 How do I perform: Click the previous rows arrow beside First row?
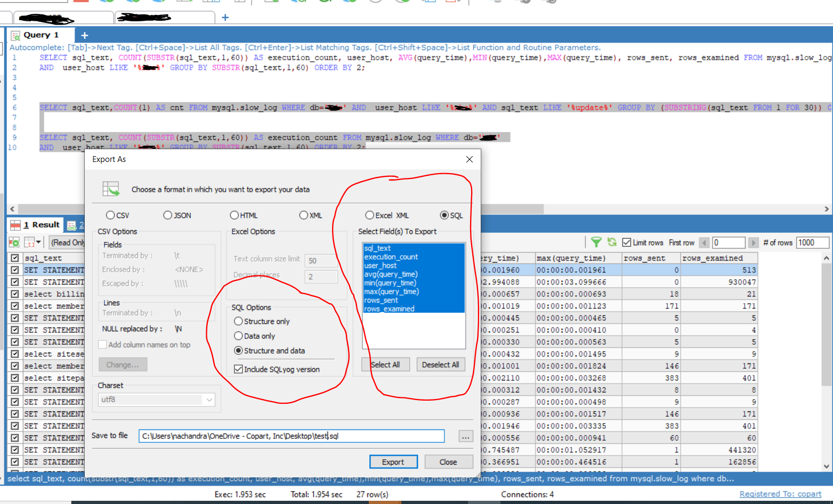704,243
